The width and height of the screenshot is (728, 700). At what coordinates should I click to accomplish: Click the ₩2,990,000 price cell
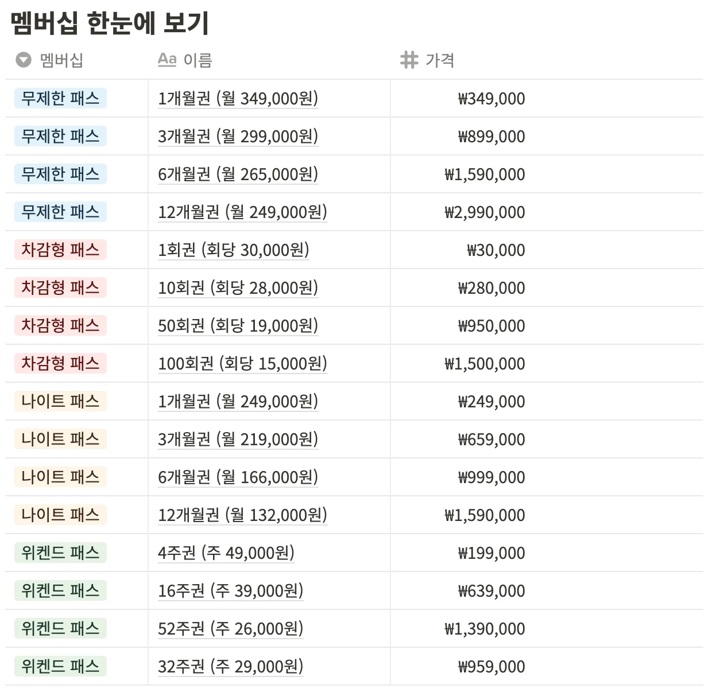[x=485, y=212]
